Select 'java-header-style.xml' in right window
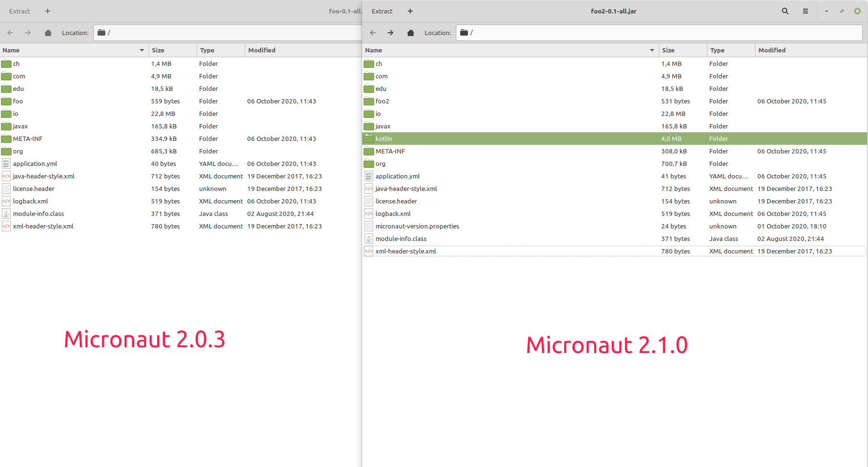Screen dimensions: 868x467 coord(406,189)
